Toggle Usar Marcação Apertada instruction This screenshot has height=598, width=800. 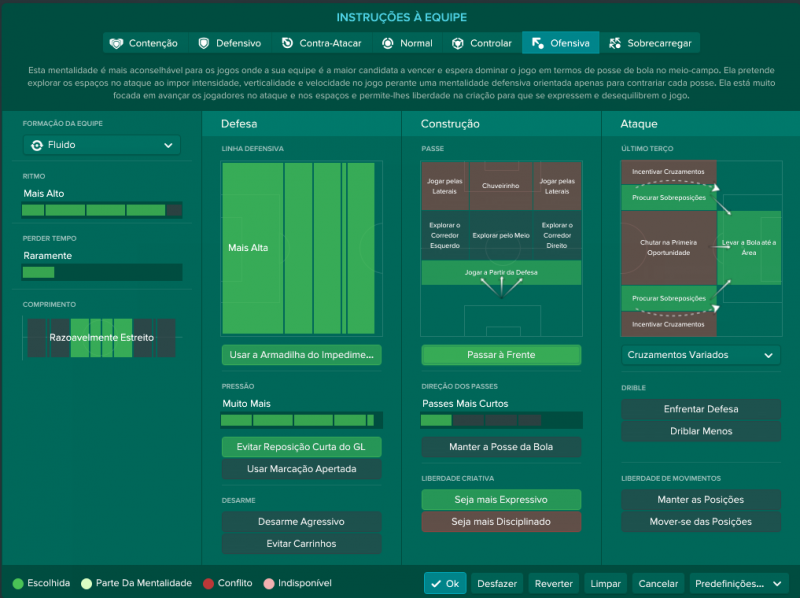click(x=301, y=469)
